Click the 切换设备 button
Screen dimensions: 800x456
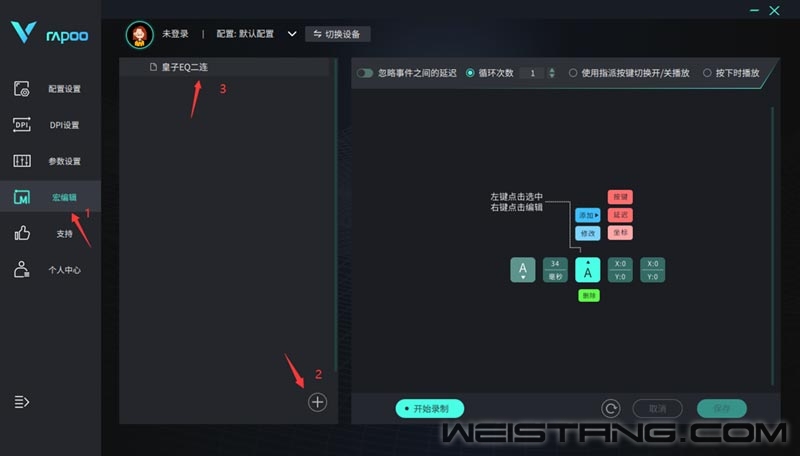pos(337,34)
